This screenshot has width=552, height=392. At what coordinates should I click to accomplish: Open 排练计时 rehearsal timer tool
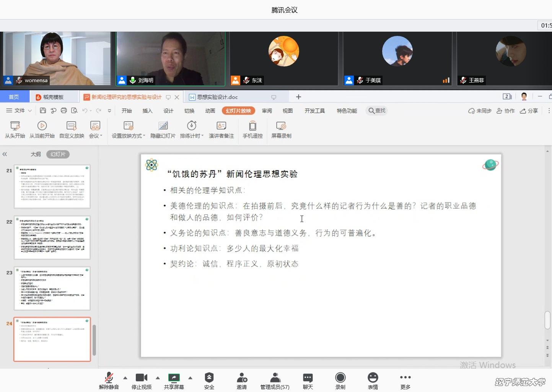tap(192, 126)
